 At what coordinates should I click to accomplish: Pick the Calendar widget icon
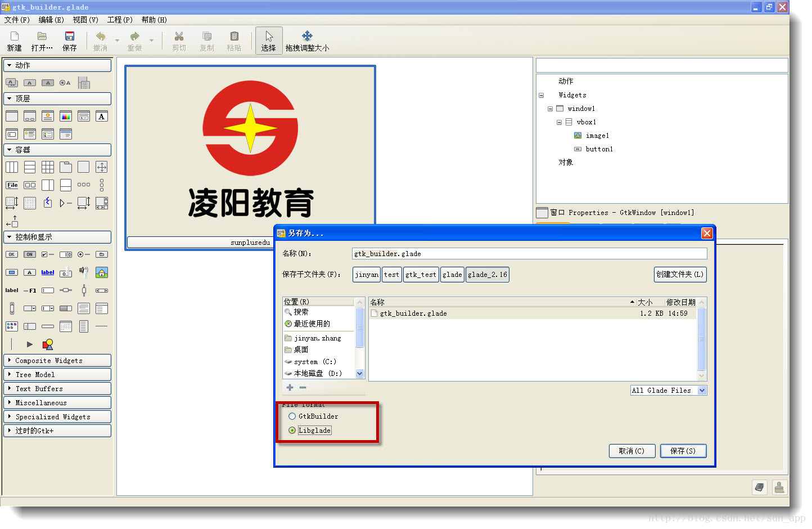66,326
